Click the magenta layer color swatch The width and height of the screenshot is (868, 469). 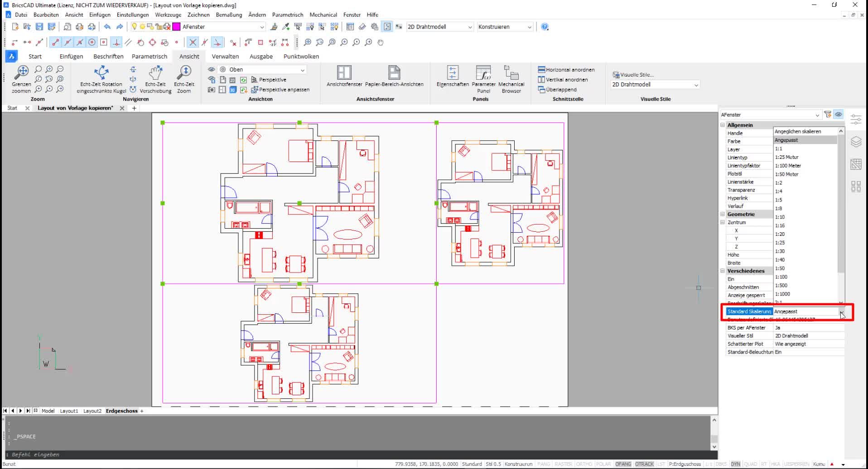pos(176,27)
